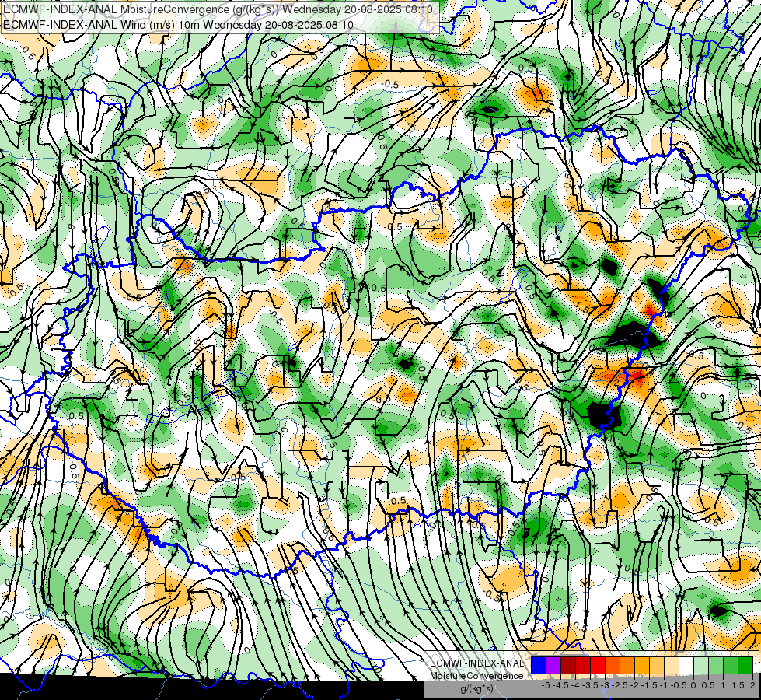The height and width of the screenshot is (700, 761).
Task: Click the pale peach swatch between -1 and -0.5
Action: point(672,665)
